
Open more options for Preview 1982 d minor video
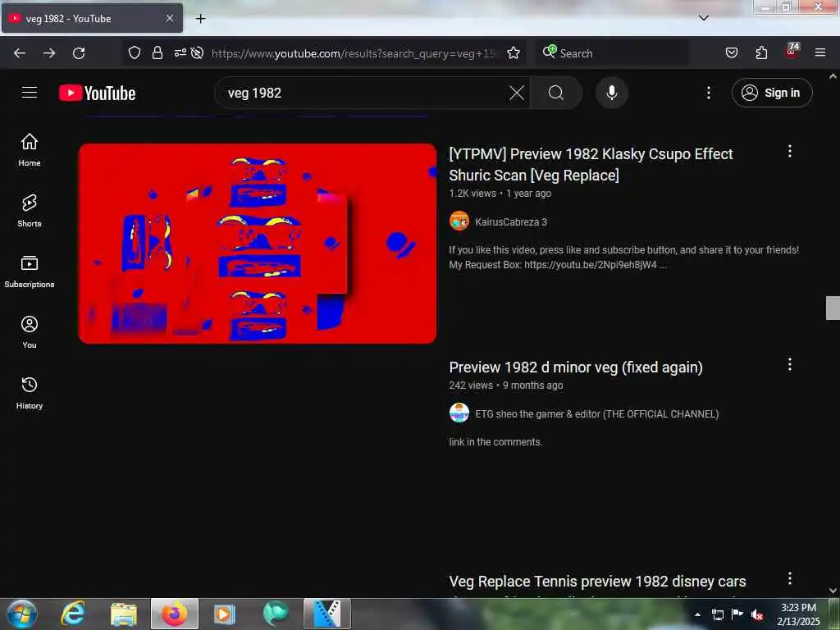click(789, 365)
